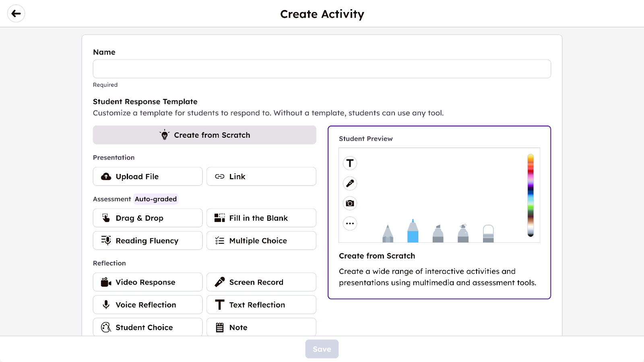Screen dimensions: 644x362
Task: Choose Create from Scratch template
Action: (204, 135)
